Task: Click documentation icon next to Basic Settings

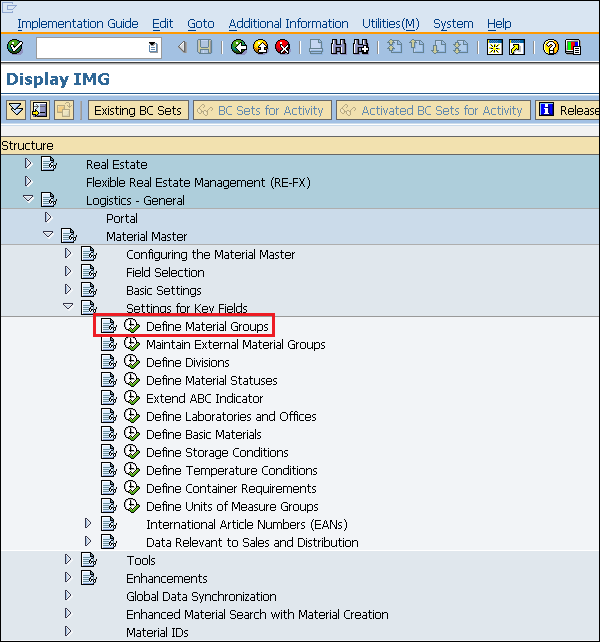Action: [89, 290]
